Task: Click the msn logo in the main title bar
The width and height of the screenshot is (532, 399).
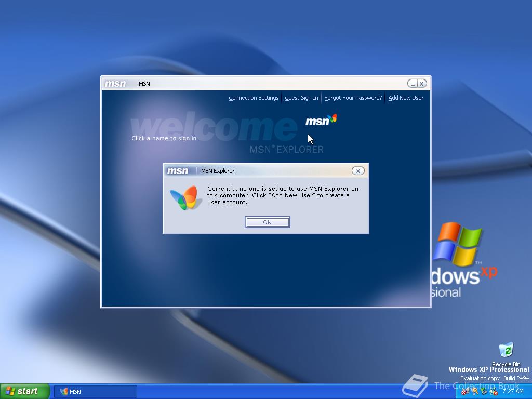Action: click(115, 84)
